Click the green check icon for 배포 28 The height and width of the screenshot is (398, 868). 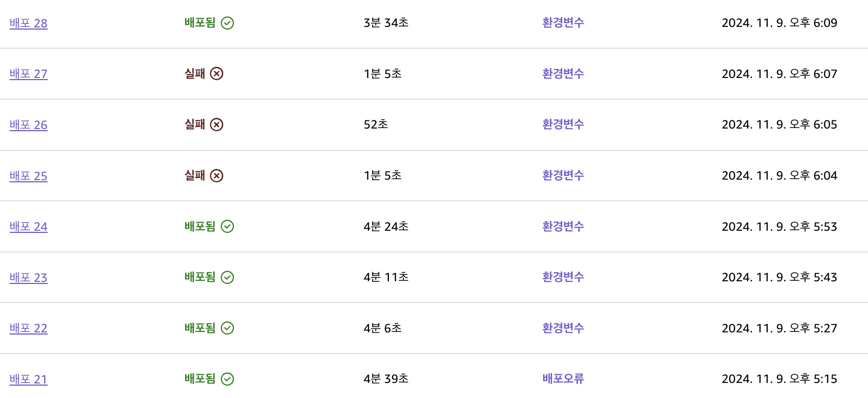[227, 23]
